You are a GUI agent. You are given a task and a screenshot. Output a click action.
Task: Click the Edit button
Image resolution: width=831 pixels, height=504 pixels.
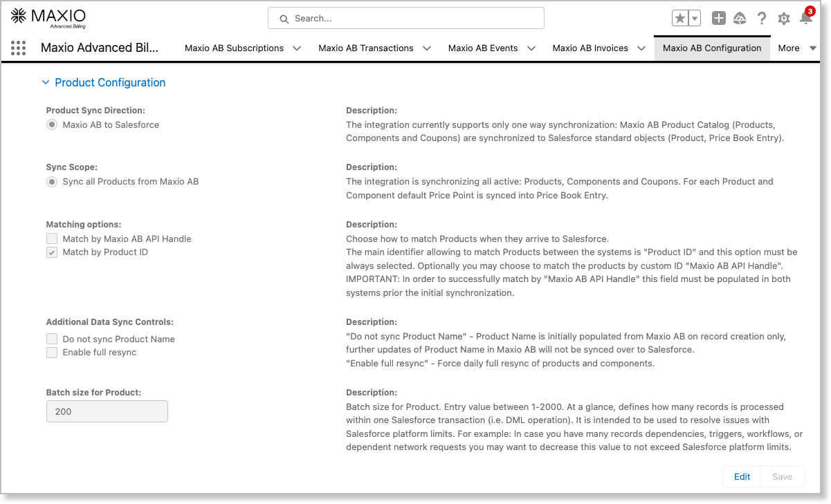[742, 476]
